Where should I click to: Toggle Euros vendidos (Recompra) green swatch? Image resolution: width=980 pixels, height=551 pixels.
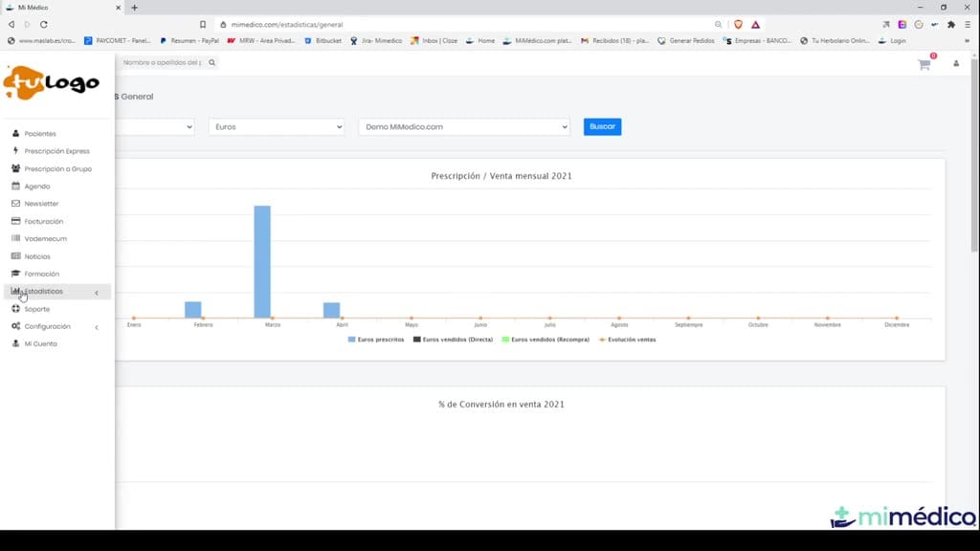(505, 340)
